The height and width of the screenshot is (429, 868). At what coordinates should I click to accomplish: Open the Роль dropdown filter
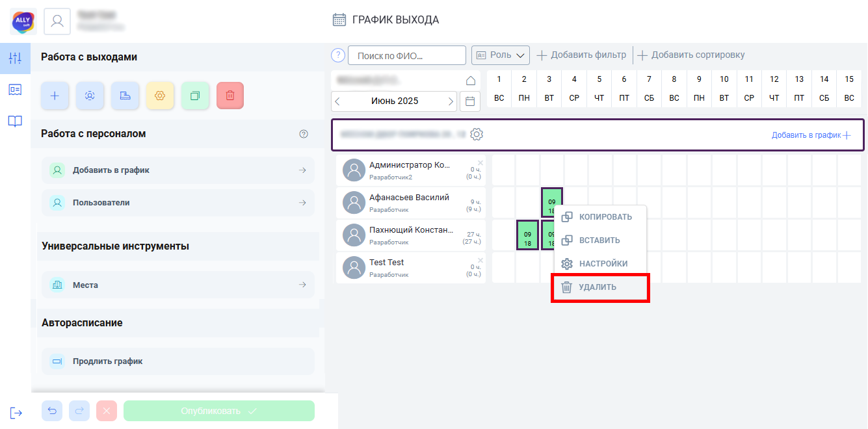(x=500, y=55)
